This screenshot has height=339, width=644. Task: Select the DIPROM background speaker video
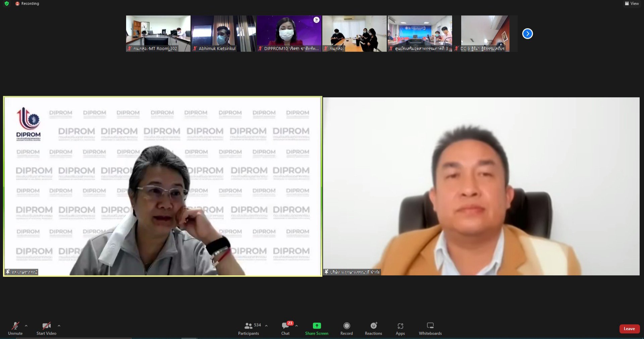[163, 186]
